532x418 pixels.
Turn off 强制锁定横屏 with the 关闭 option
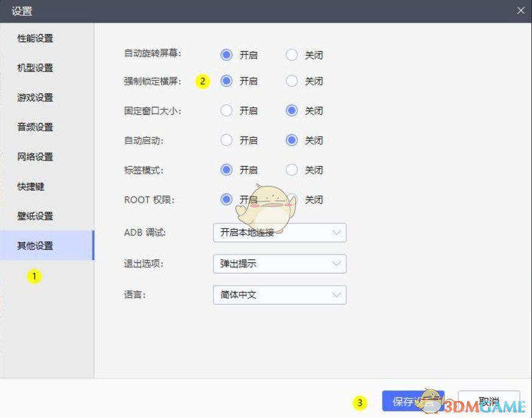[292, 81]
